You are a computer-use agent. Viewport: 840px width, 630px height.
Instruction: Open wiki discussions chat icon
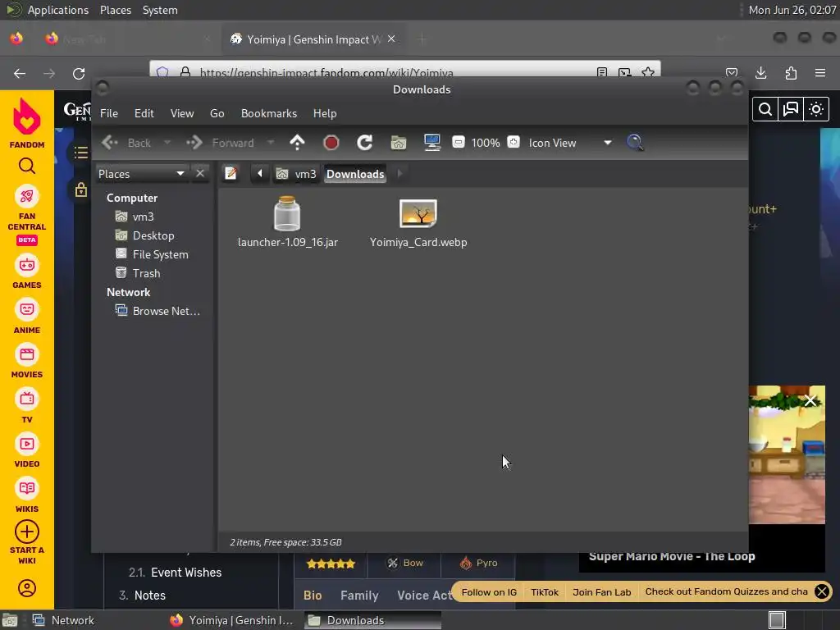791,109
